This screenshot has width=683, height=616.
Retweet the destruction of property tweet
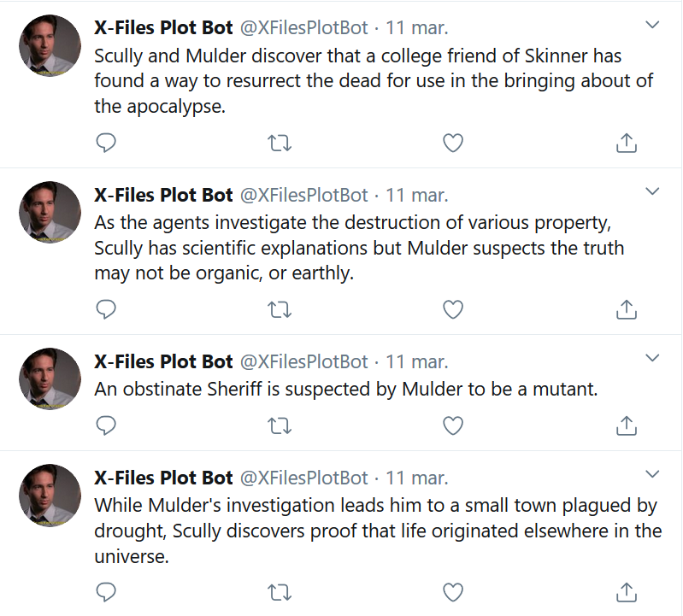(x=280, y=309)
